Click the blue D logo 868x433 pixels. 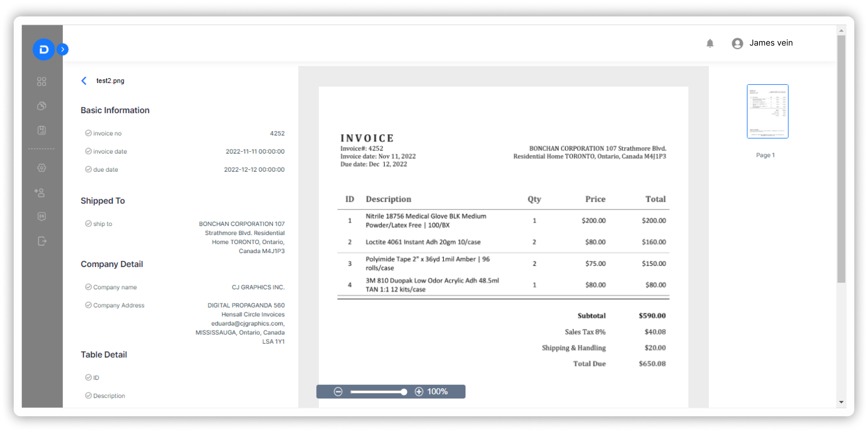44,50
